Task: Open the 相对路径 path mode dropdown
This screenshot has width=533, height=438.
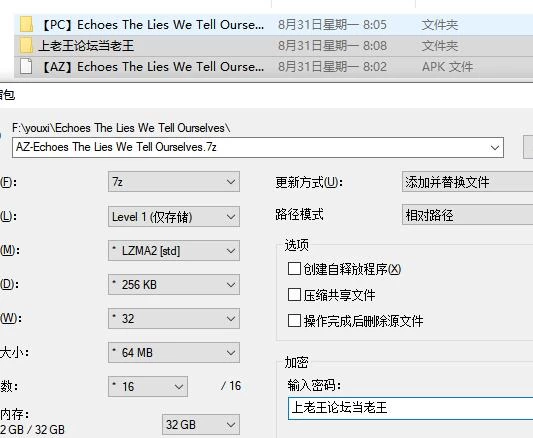Action: click(467, 215)
